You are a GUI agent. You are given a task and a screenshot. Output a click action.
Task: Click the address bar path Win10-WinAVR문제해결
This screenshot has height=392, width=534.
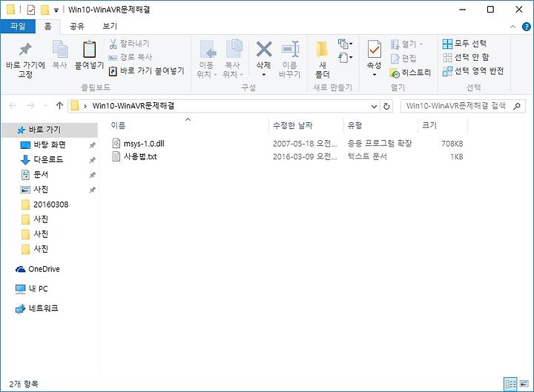(x=133, y=106)
